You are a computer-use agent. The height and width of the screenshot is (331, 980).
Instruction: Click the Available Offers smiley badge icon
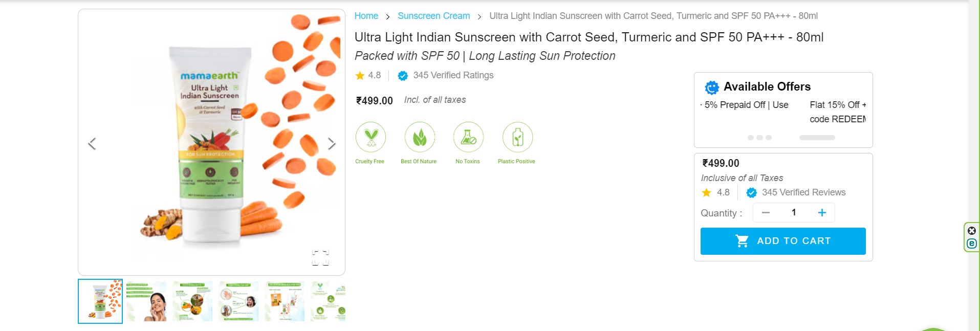pyautogui.click(x=711, y=87)
